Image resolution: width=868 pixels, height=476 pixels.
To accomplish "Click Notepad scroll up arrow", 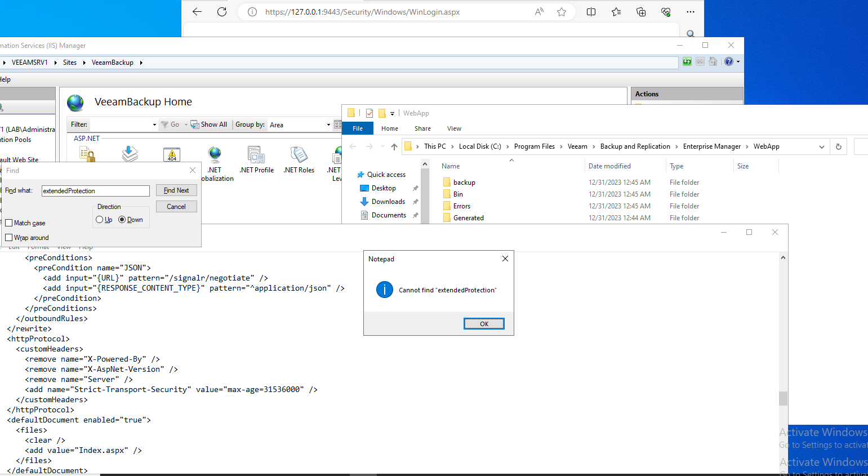I will coord(783,257).
